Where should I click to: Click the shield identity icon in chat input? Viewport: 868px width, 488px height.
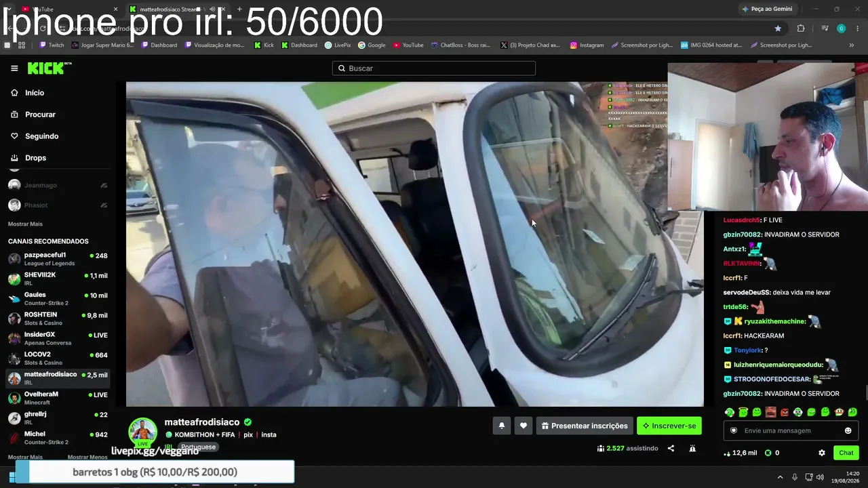click(733, 430)
